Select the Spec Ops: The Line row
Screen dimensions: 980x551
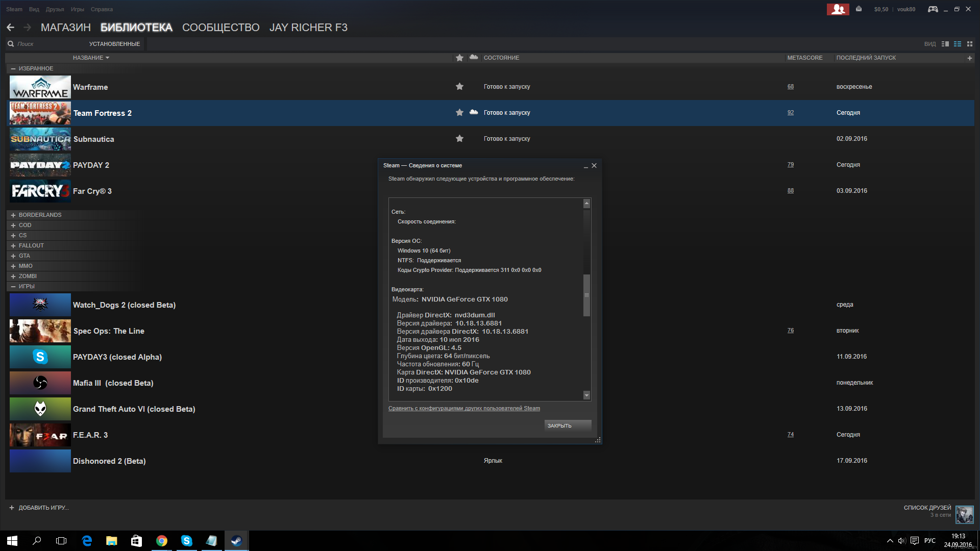[490, 331]
